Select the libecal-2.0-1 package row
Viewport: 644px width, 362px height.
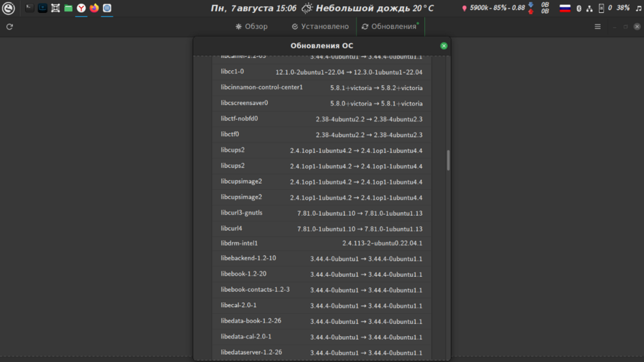[x=321, y=305]
